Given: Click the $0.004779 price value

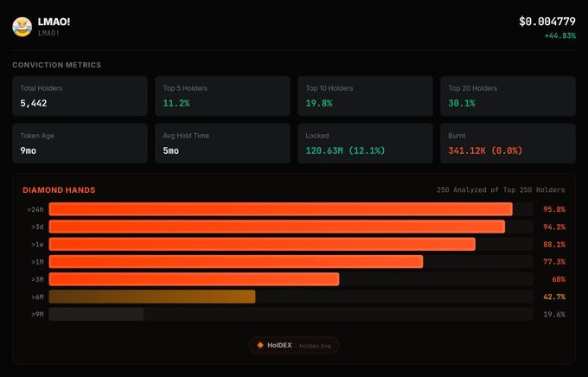Looking at the screenshot, I should [547, 22].
